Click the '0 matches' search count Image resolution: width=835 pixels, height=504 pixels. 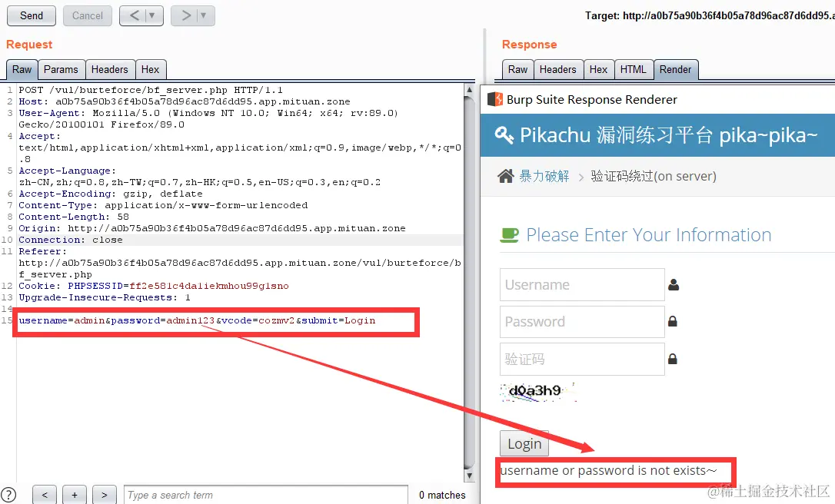(442, 496)
